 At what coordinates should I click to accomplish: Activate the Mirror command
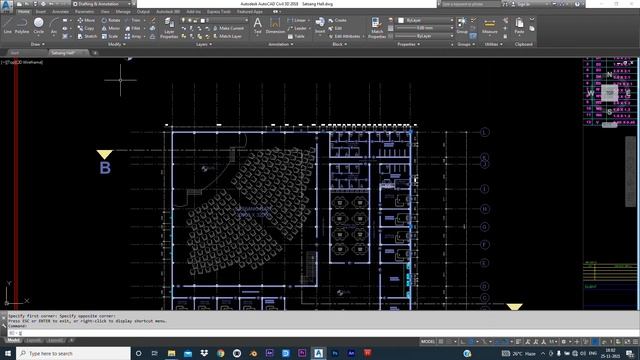click(111, 28)
